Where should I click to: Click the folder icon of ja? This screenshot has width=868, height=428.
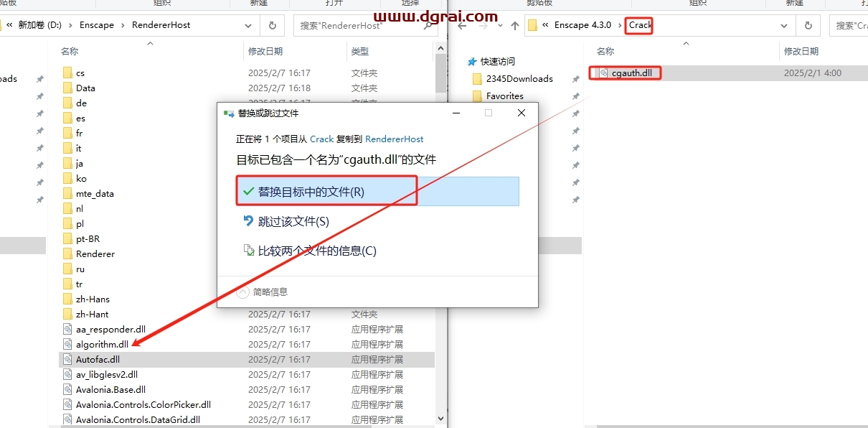68,163
